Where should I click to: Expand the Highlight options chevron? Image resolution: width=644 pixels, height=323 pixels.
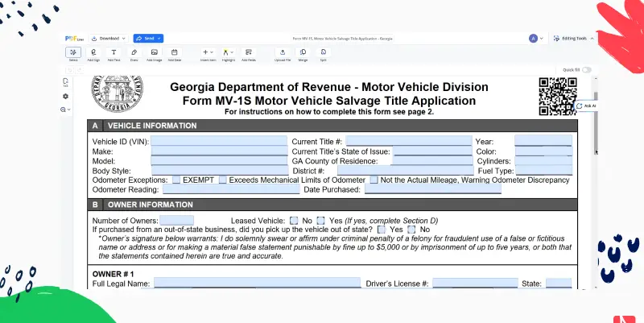232,52
